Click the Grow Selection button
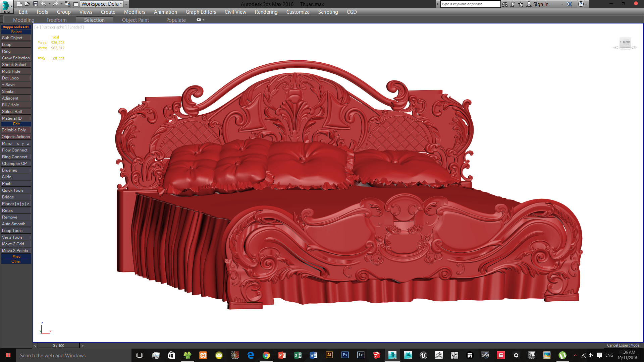The image size is (644, 362). [x=16, y=58]
